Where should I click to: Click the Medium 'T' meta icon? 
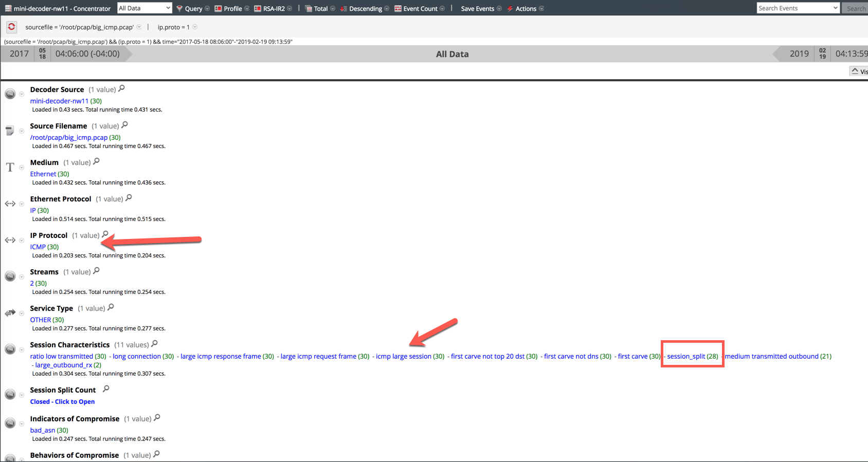[x=10, y=167]
